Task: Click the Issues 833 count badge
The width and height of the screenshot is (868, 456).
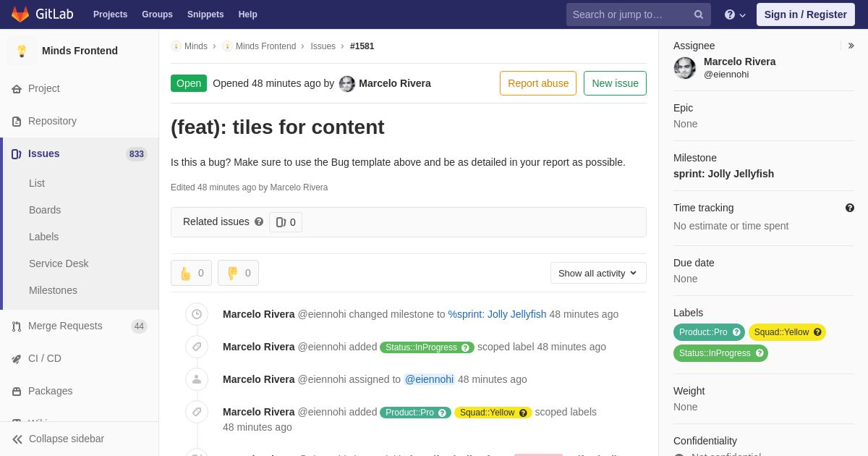Action: tap(137, 154)
